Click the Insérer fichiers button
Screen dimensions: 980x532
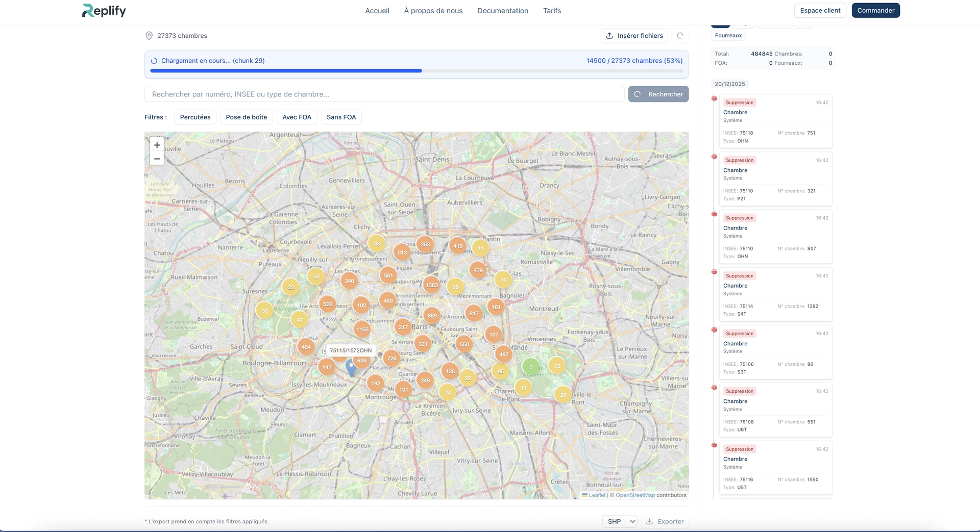click(x=634, y=36)
